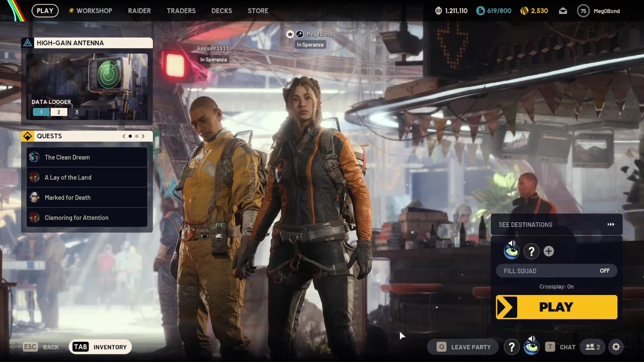
Task: Open the Play tab
Action: tap(45, 11)
